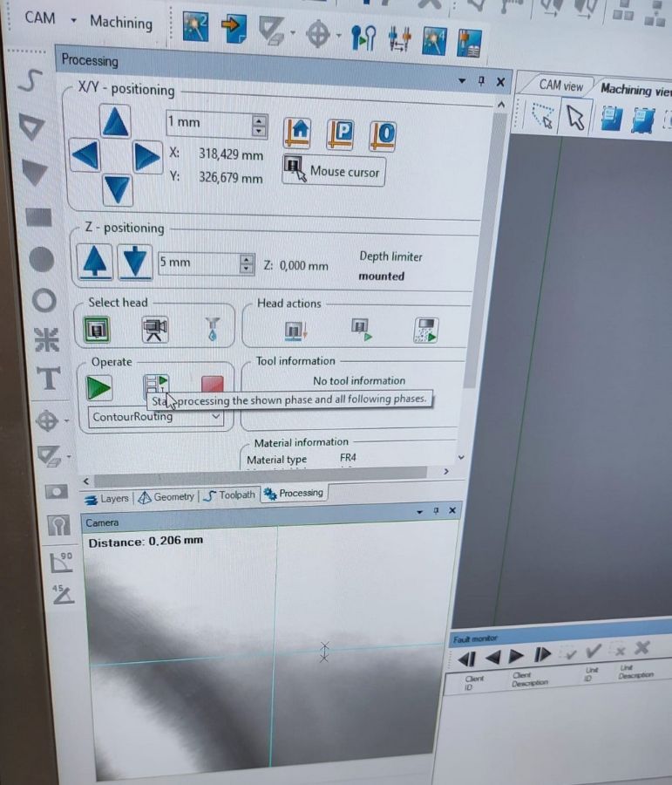Screen dimensions: 672x785
Task: Select the milling head icon
Action: tap(97, 330)
